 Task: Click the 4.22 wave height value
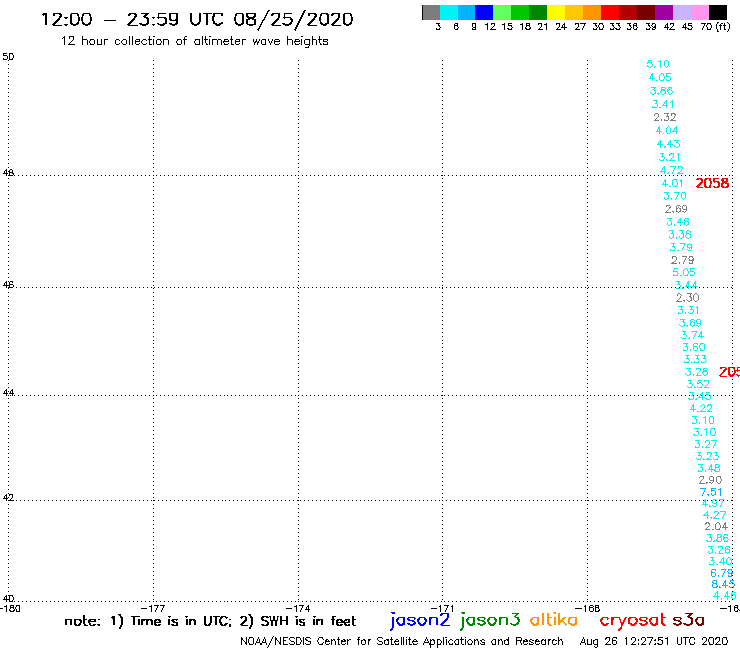tap(701, 408)
